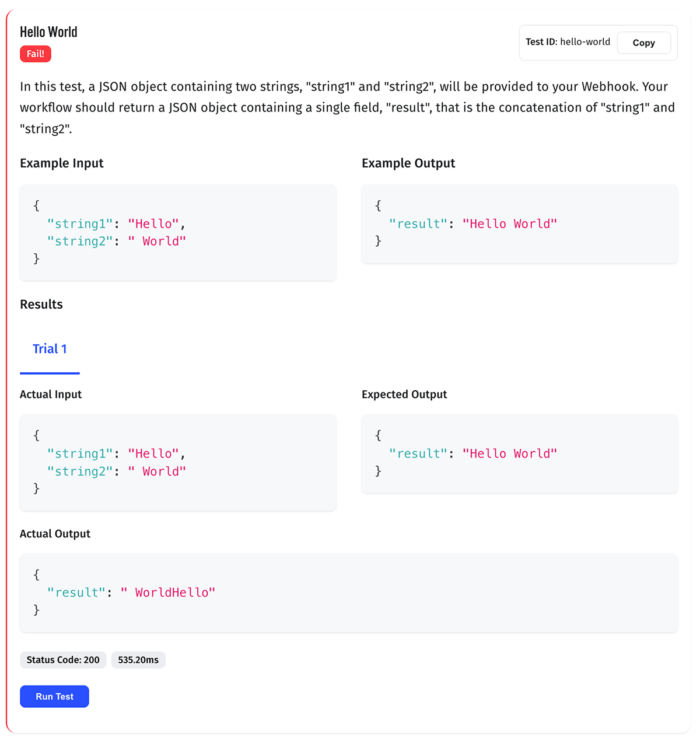Click the Example Output heading
The height and width of the screenshot is (741, 700).
coord(408,163)
